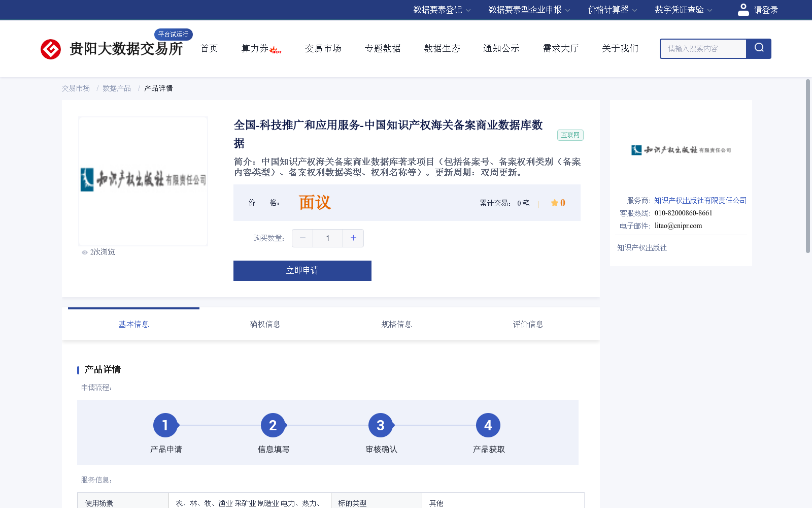Open the 数字凭证查验 dropdown
Screen dimensions: 812x508
[x=683, y=10]
